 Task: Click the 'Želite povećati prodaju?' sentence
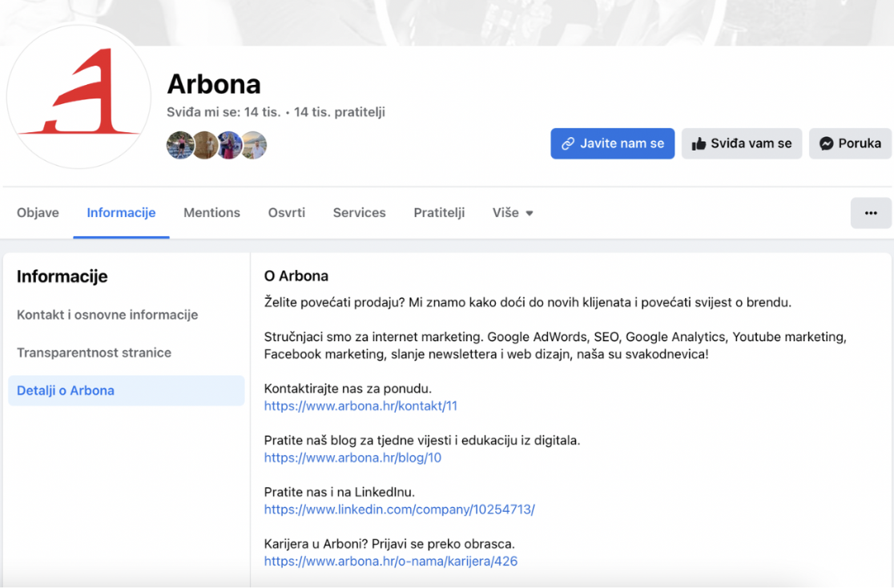point(335,302)
